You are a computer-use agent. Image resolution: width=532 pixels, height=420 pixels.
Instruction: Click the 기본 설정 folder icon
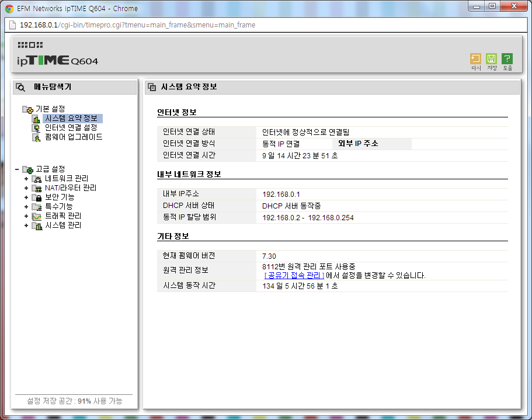point(28,109)
